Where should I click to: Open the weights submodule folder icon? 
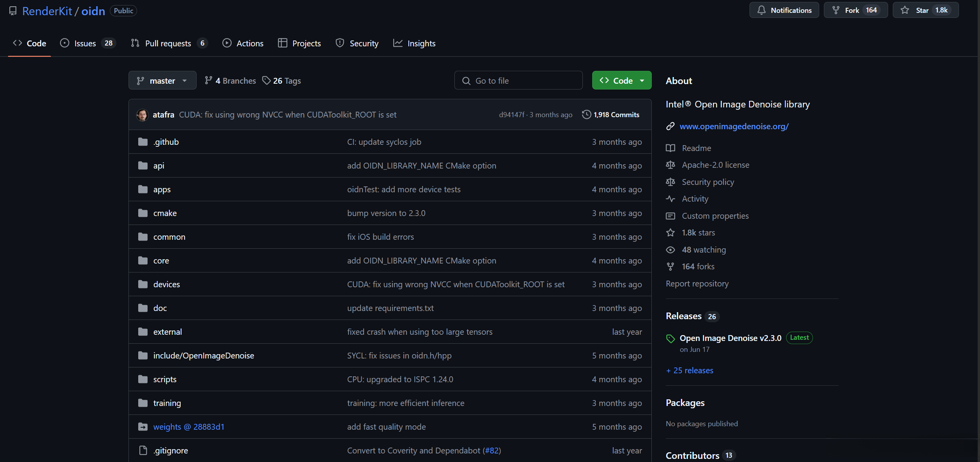pos(143,427)
